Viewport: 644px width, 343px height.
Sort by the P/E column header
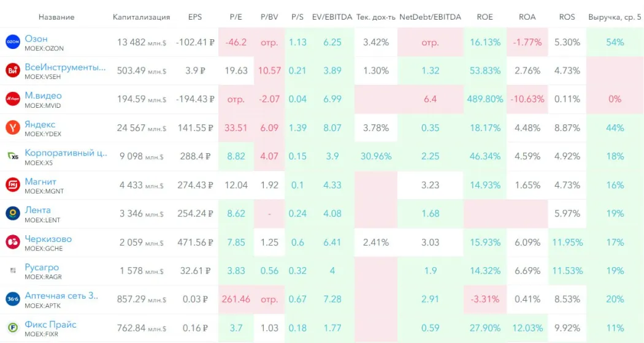pos(236,17)
